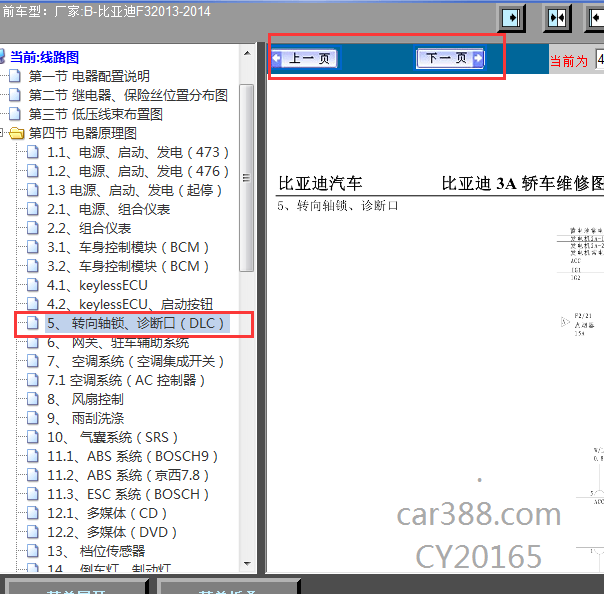Click page icon beside 12.1、多媒体（CD）
The width and height of the screenshot is (604, 594).
click(32, 513)
